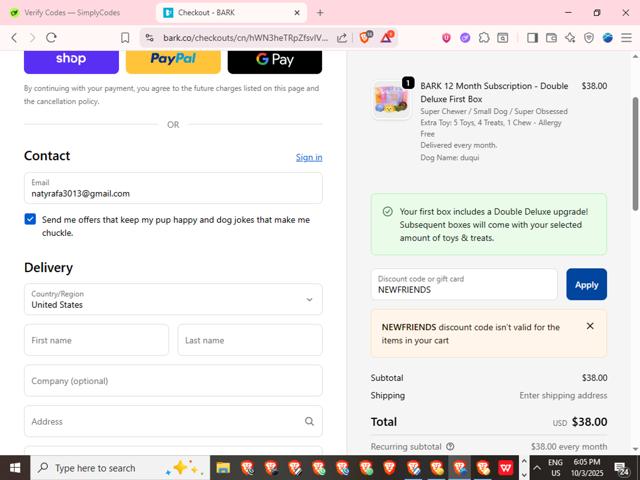Click the Recurring subtotal help icon
The image size is (640, 480).
(450, 447)
